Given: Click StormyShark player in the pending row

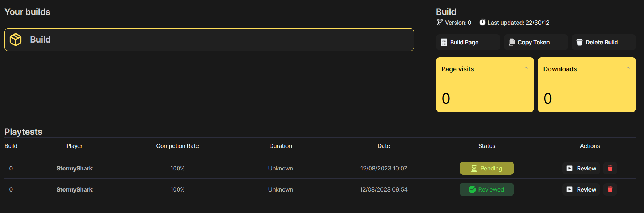Looking at the screenshot, I should coord(74,168).
